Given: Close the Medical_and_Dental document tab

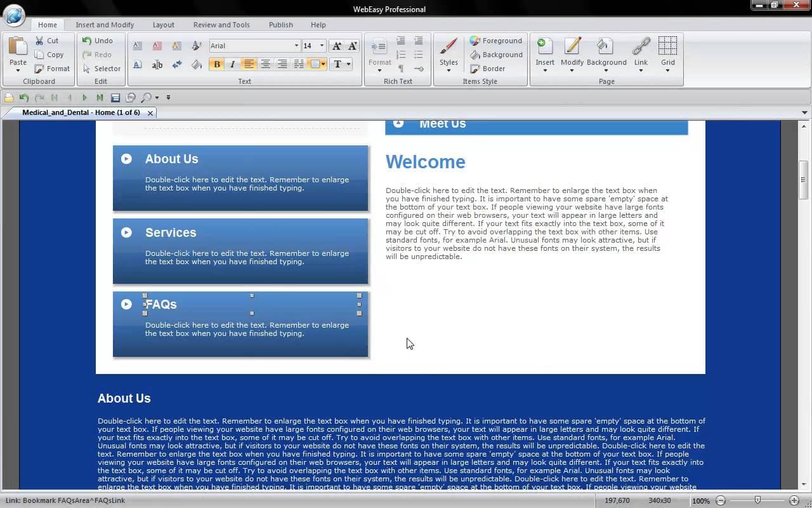Looking at the screenshot, I should click(150, 113).
